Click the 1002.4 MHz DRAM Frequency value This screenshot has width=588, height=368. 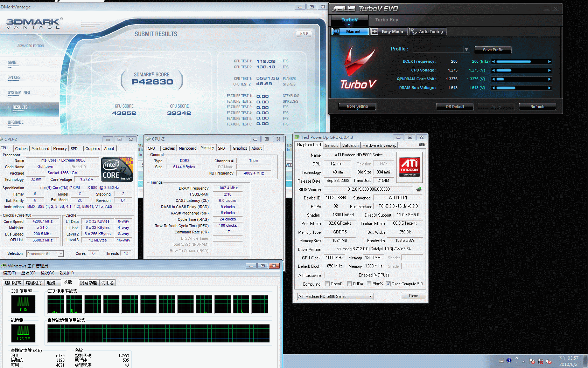pos(227,188)
